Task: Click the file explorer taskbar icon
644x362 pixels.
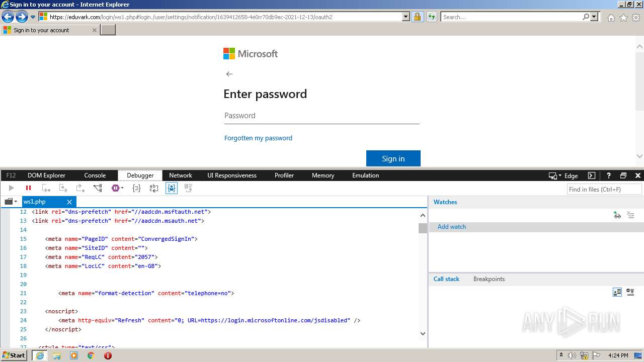Action: 57,355
